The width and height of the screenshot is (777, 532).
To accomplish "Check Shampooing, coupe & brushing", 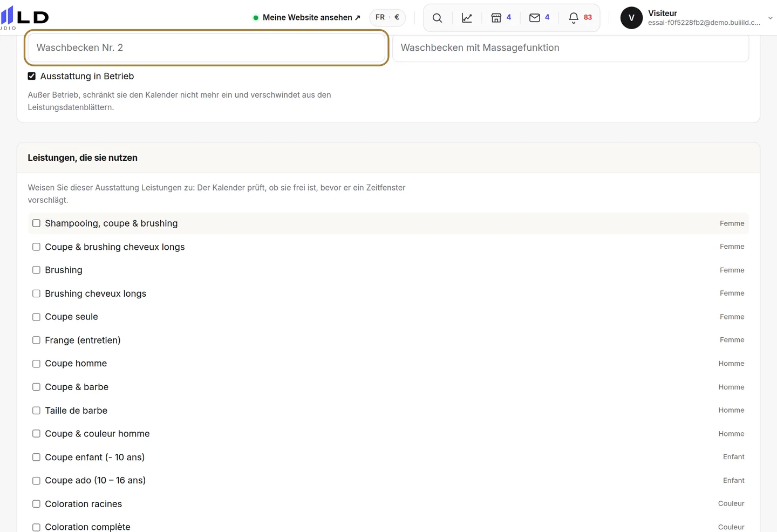I will point(36,223).
